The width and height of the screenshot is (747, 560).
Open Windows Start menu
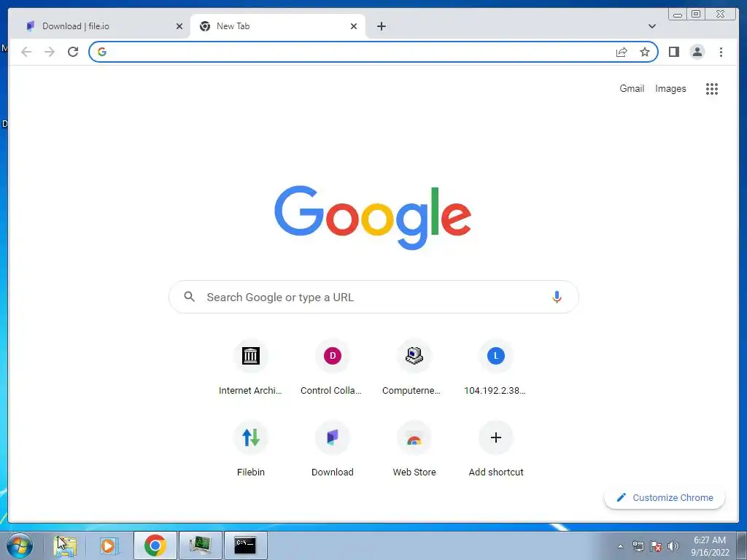[x=20, y=545]
